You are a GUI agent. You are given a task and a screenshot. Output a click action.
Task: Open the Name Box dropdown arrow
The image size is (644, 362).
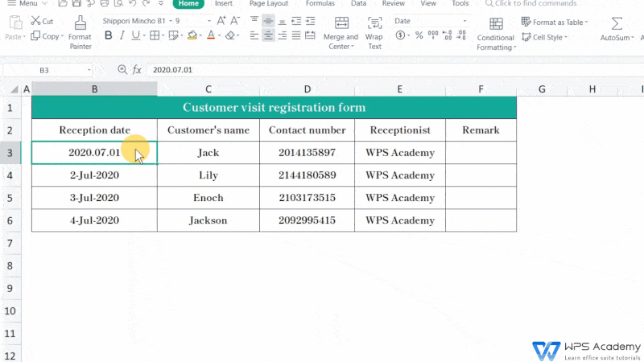(89, 70)
